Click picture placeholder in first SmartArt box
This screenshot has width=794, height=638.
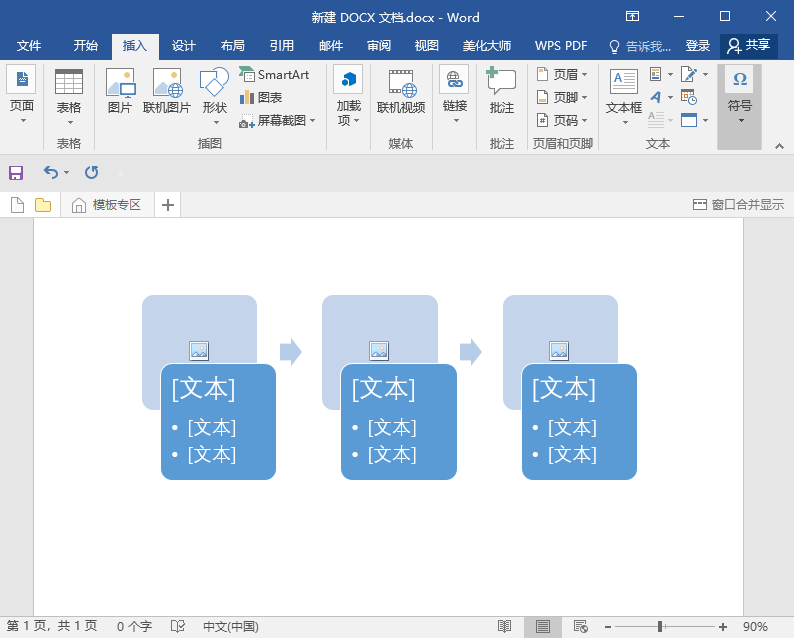coord(199,350)
